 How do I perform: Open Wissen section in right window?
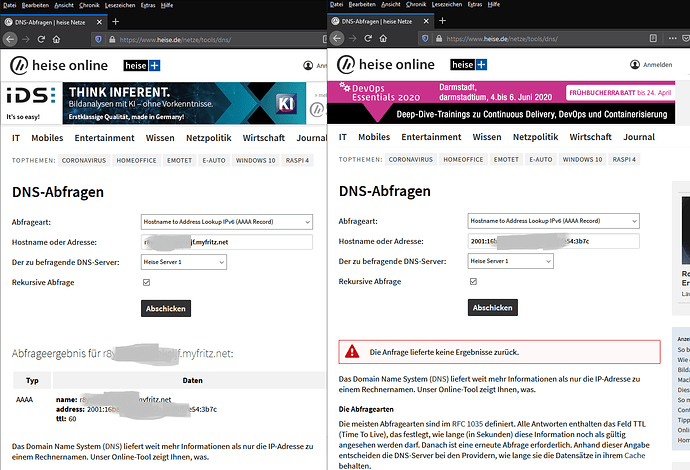pyautogui.click(x=487, y=137)
